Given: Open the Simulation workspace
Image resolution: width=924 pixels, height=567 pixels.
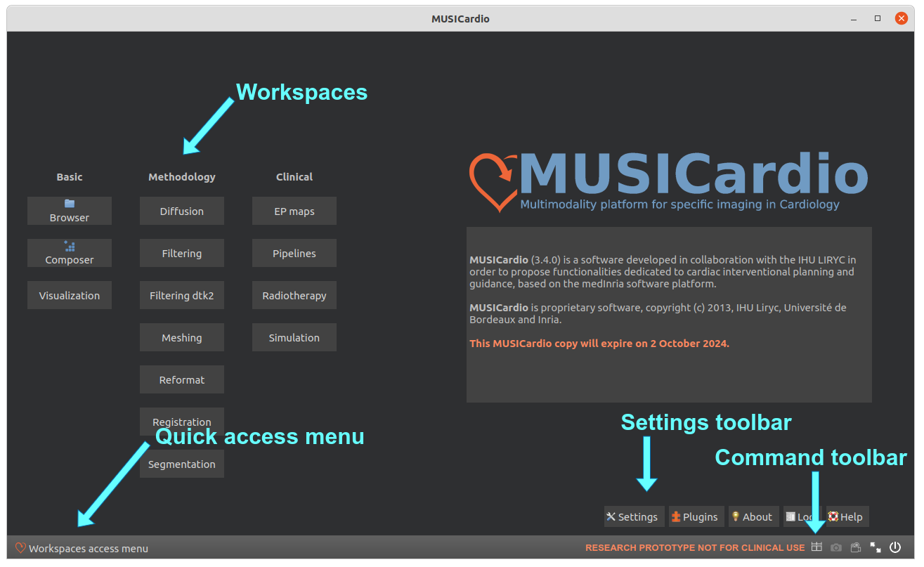Looking at the screenshot, I should click(x=294, y=337).
